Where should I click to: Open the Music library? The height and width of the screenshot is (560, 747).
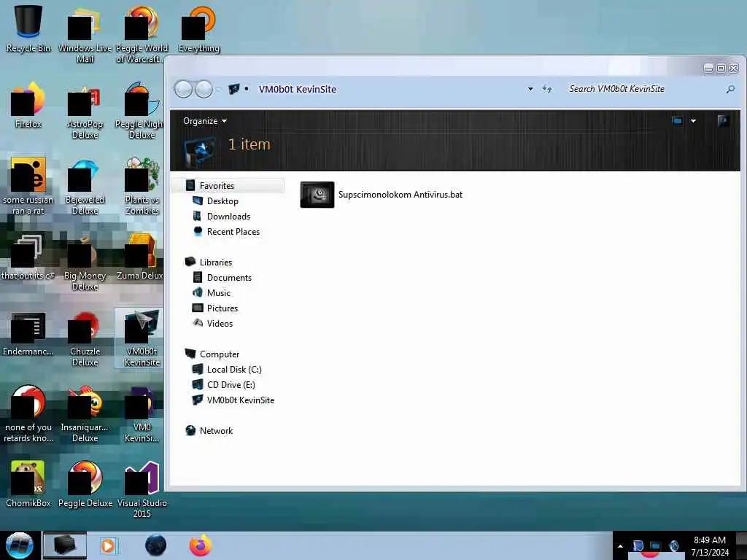coord(212,292)
